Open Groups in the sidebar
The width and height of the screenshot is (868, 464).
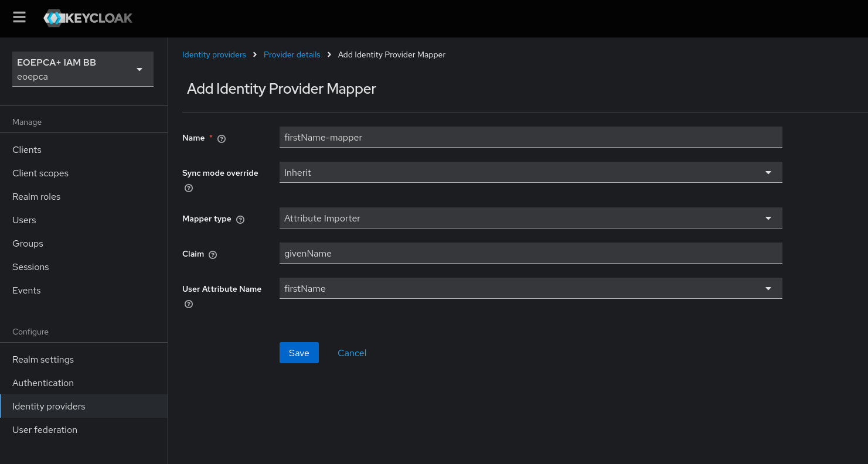coord(84,243)
